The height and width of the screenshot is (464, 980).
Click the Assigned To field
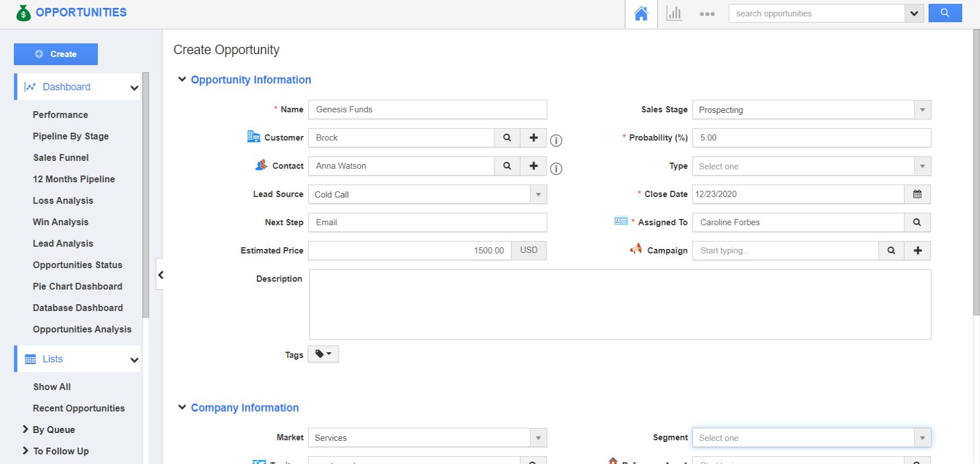click(798, 222)
